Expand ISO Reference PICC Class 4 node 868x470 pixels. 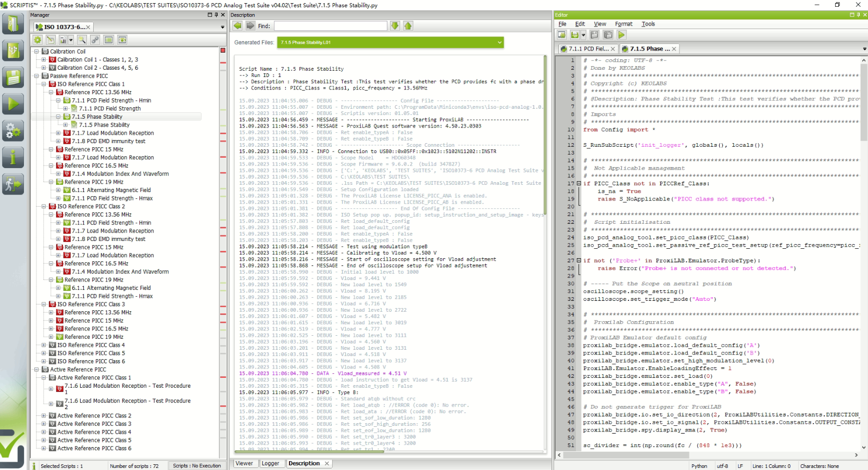click(44, 345)
